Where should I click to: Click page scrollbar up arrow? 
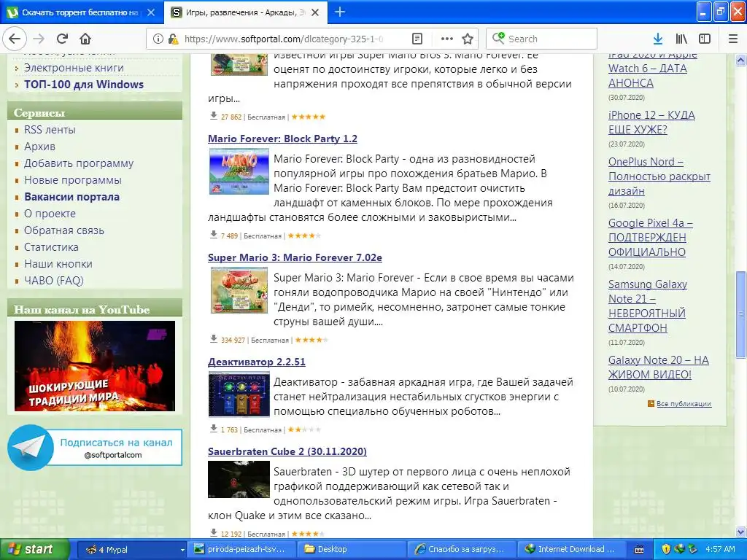pyautogui.click(x=741, y=60)
